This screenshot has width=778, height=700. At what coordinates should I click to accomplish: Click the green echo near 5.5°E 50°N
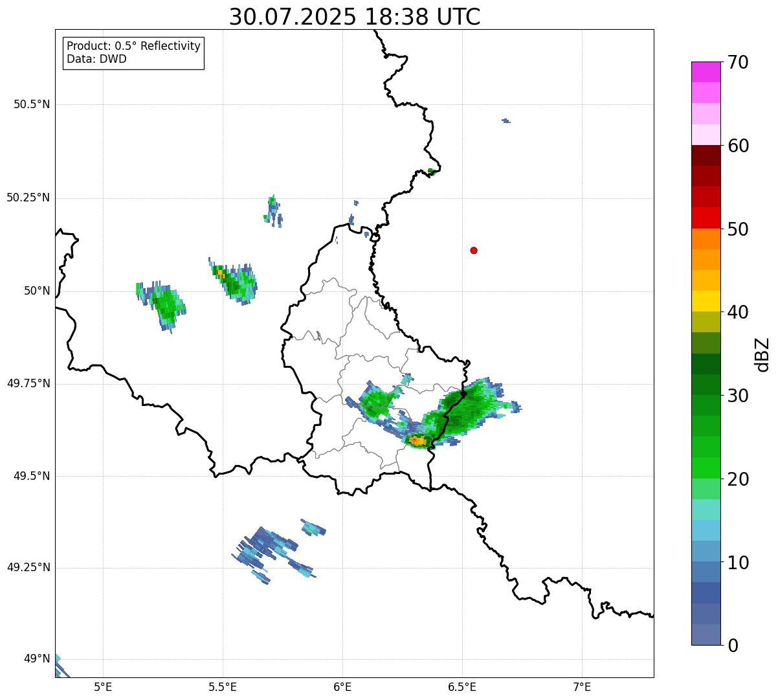(x=234, y=282)
